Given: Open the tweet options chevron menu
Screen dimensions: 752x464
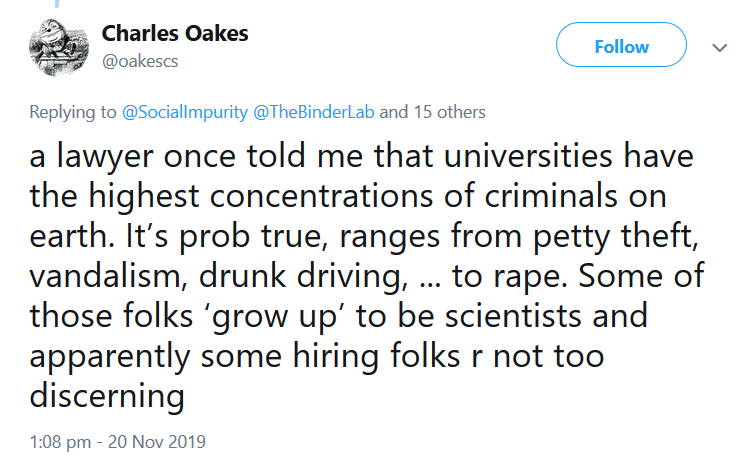Looking at the screenshot, I should (x=719, y=47).
